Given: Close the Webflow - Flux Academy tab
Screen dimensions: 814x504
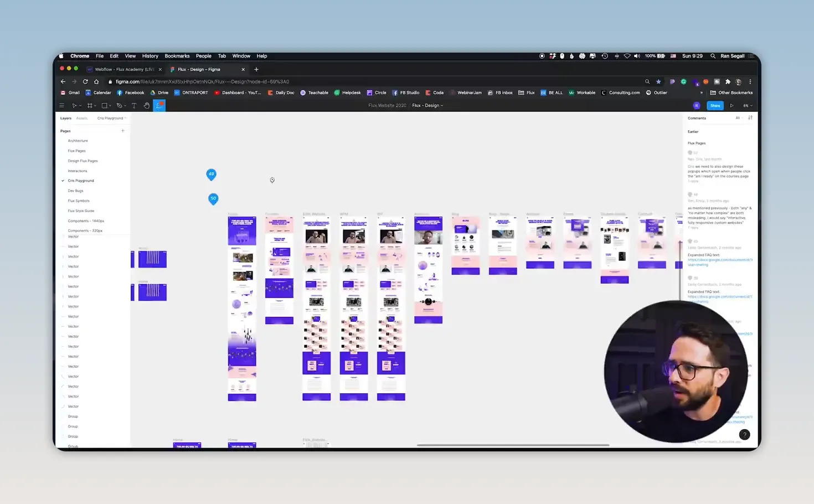Looking at the screenshot, I should pos(160,69).
